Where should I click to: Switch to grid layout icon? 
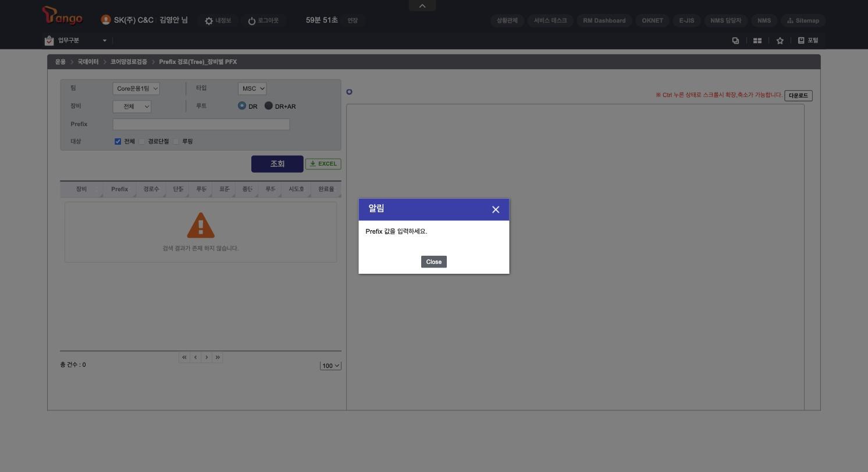(757, 41)
